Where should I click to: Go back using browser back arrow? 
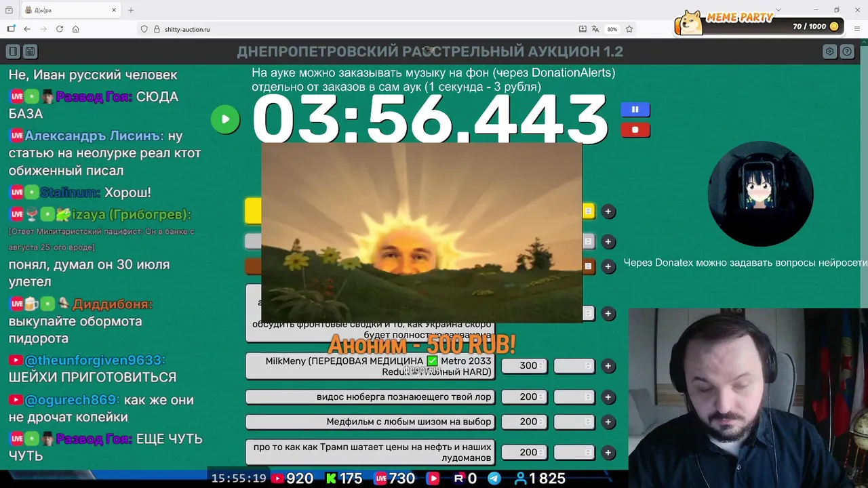tap(27, 29)
